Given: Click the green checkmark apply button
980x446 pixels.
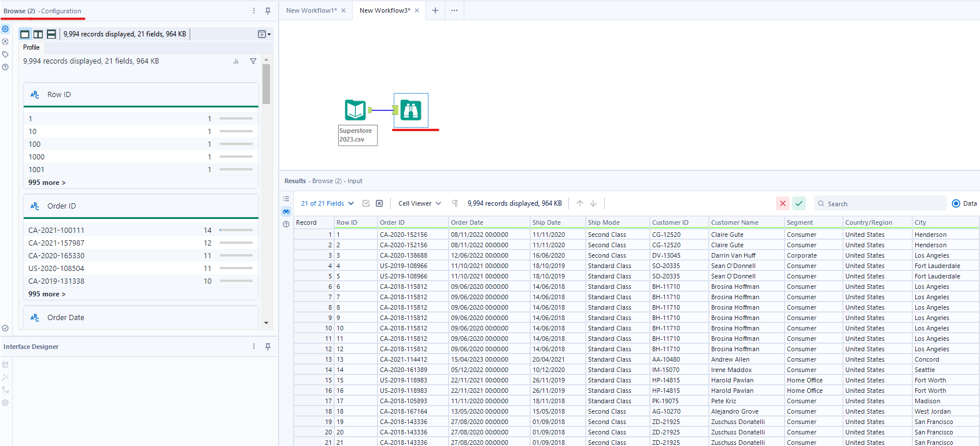Looking at the screenshot, I should click(799, 203).
